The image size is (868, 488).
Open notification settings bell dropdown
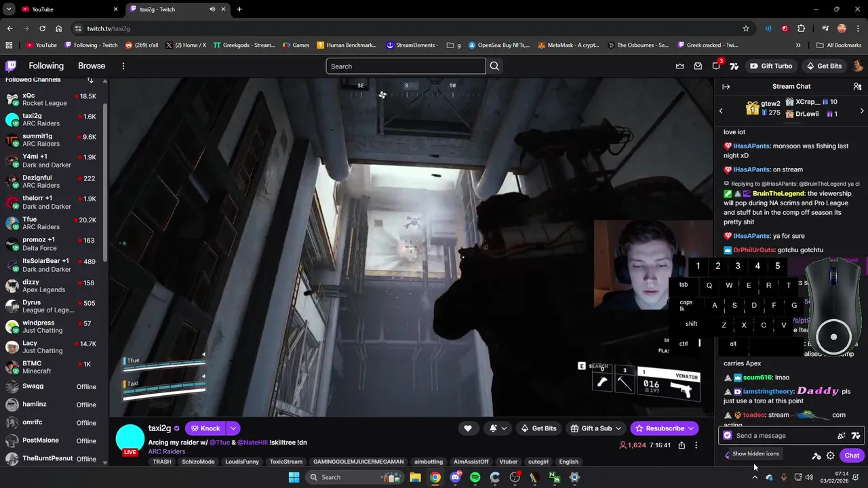[497, 428]
